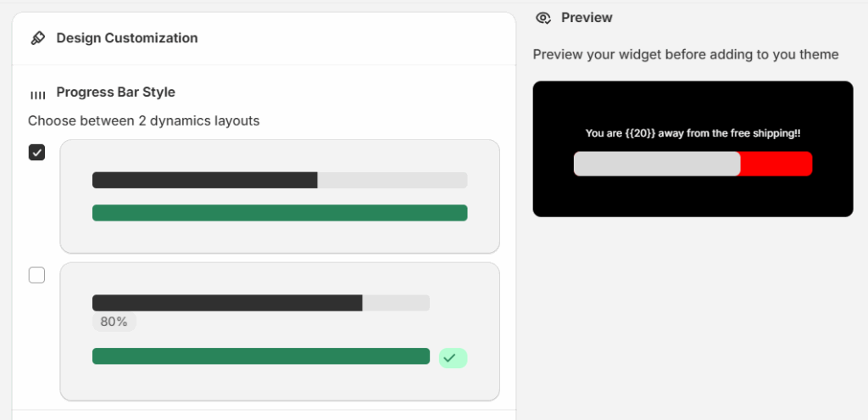Select the Progress Bar Style heading
The height and width of the screenshot is (420, 868).
(116, 92)
